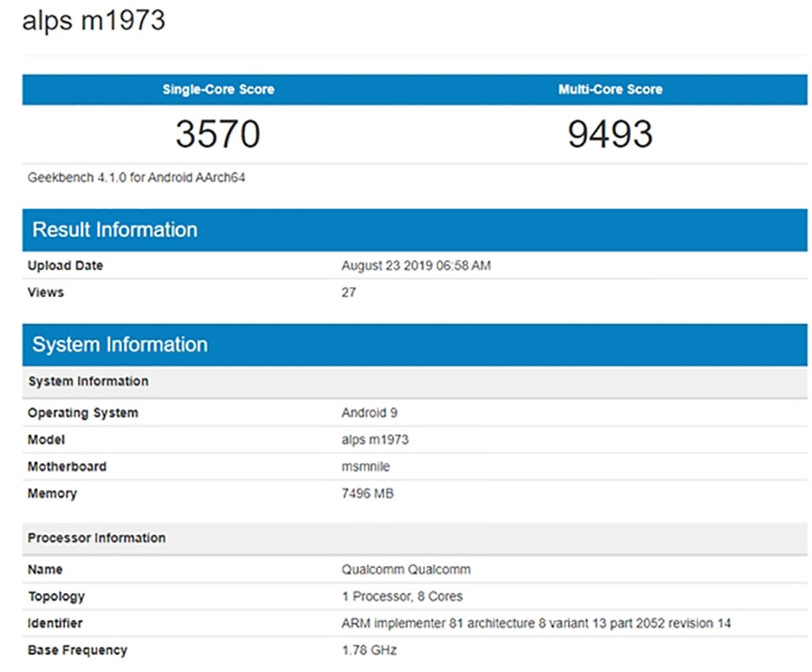
Task: Click the Topology 1 Processor 8 Cores value
Action: tap(403, 596)
